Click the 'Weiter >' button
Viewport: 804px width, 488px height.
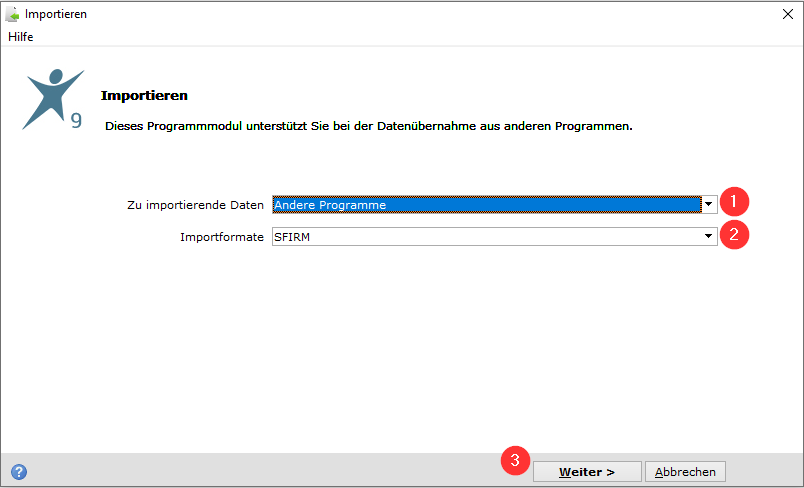tap(587, 472)
